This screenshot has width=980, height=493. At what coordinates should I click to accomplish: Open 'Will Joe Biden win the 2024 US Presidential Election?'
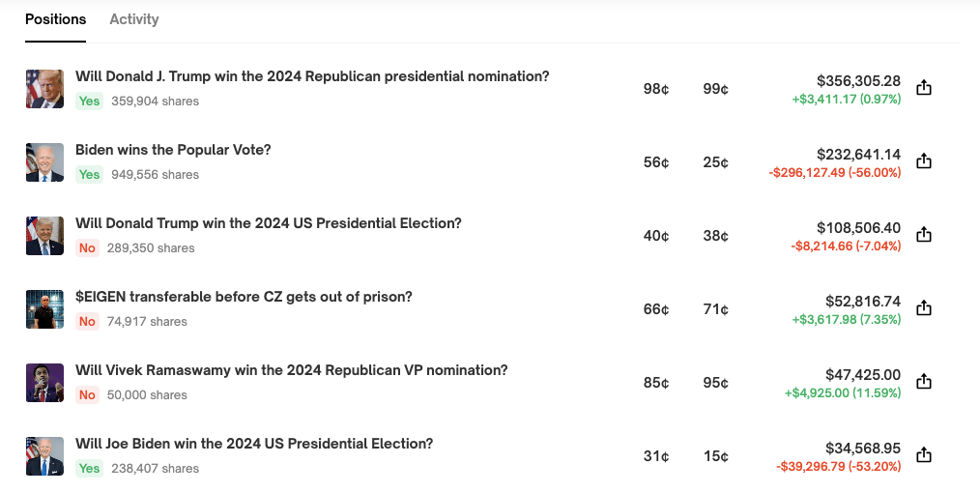(x=254, y=444)
